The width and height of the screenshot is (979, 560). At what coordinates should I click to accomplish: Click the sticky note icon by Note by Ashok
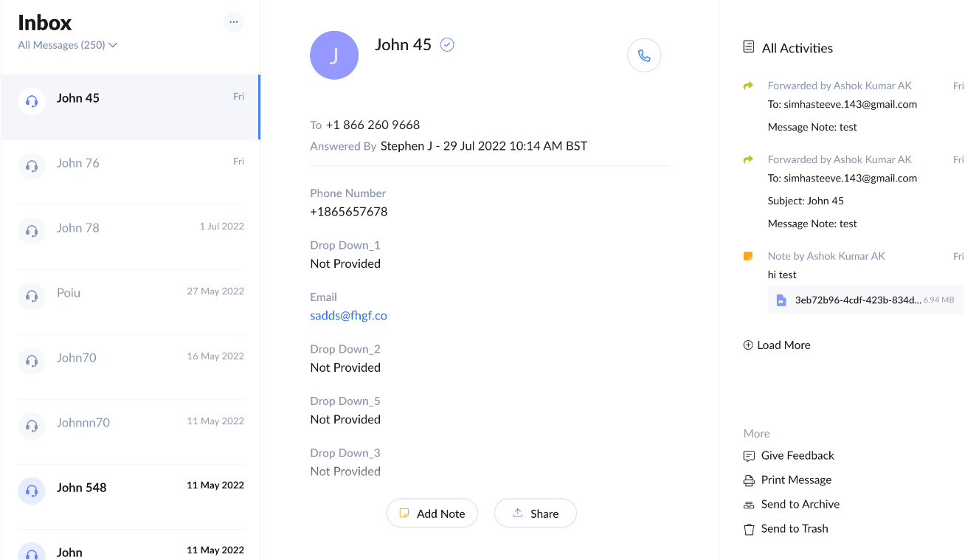click(748, 255)
